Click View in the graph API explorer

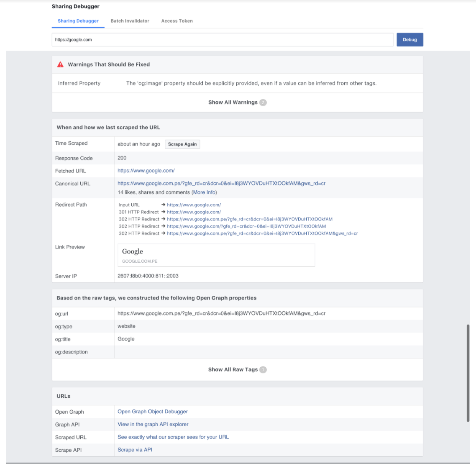pos(153,424)
